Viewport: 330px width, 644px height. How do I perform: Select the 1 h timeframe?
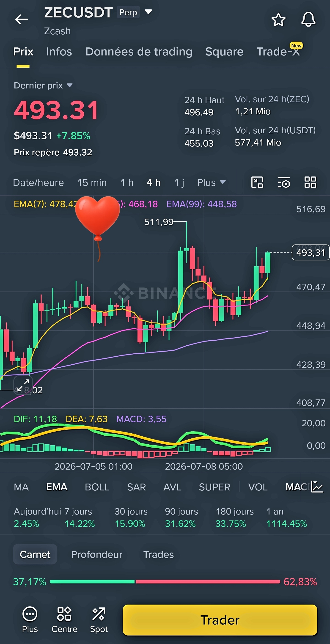[x=127, y=182]
